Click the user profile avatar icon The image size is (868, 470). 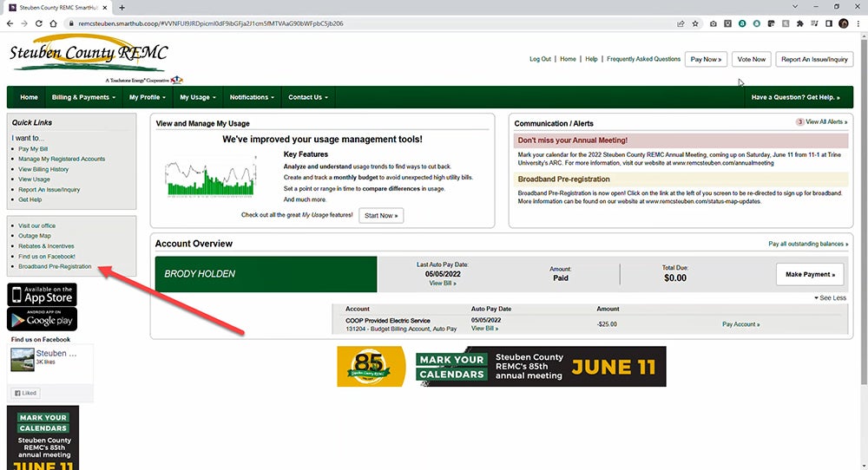[x=844, y=23]
